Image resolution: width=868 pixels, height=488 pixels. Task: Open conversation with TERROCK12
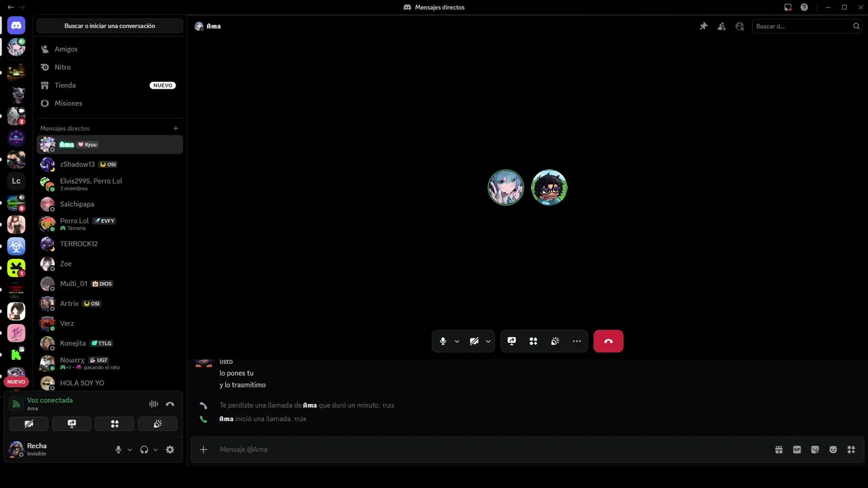point(110,243)
